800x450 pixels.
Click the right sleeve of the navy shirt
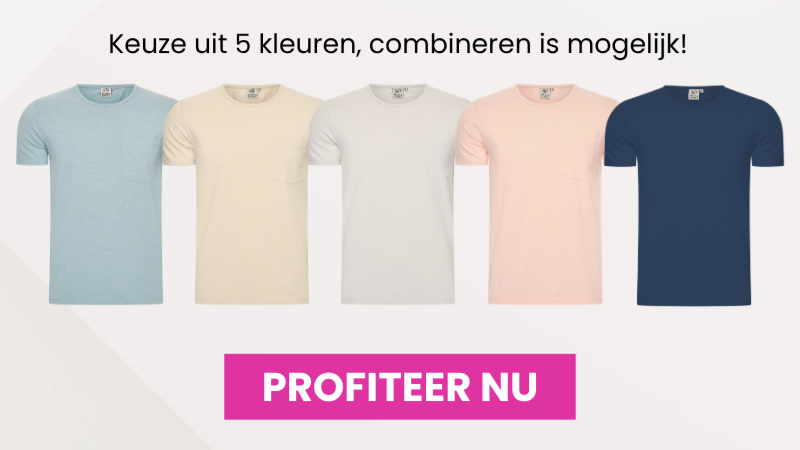click(x=767, y=138)
